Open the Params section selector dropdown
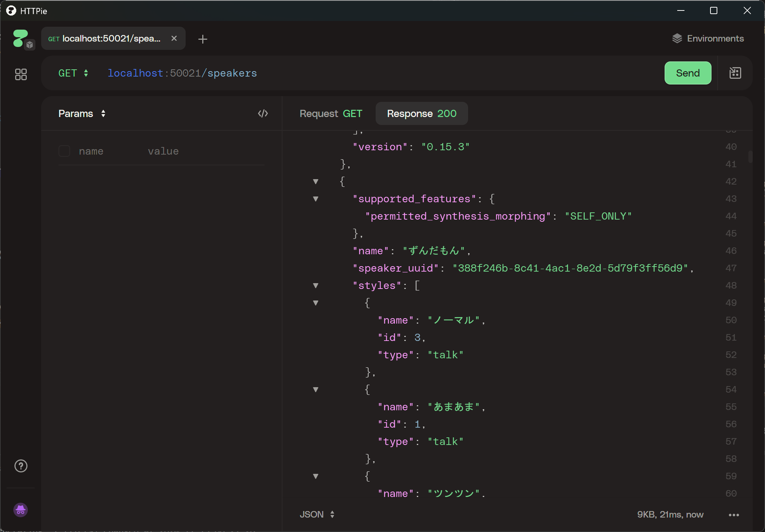 [82, 113]
